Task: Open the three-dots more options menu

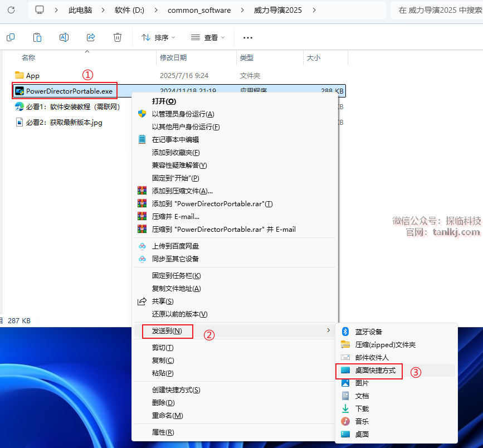Action: click(x=248, y=37)
